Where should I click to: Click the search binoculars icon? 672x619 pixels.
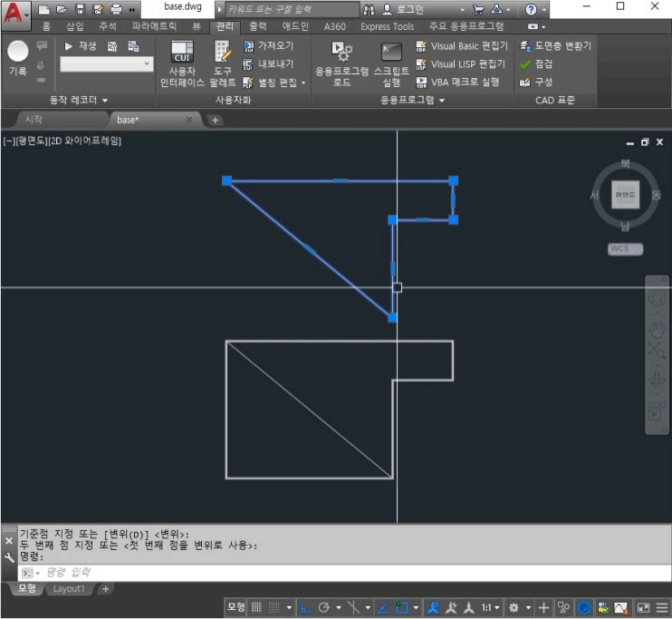coord(369,9)
